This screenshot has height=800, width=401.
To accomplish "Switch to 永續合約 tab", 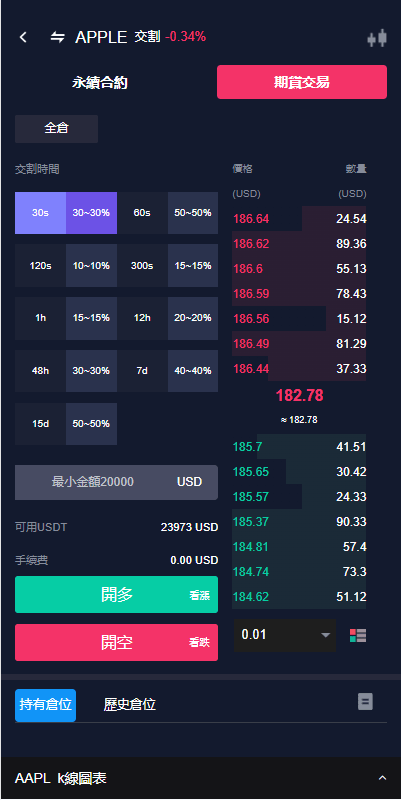I will click(x=99, y=82).
